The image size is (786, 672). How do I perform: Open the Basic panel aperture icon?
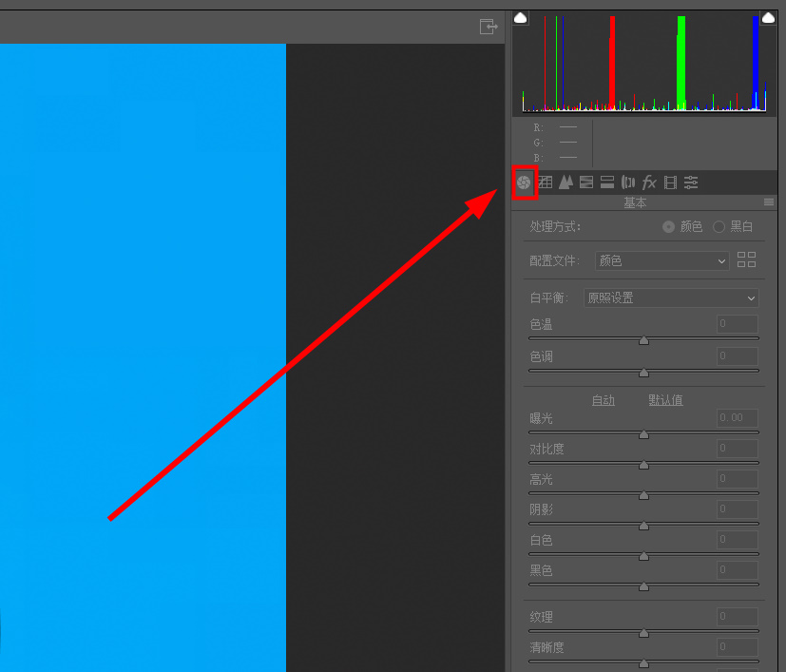point(524,182)
